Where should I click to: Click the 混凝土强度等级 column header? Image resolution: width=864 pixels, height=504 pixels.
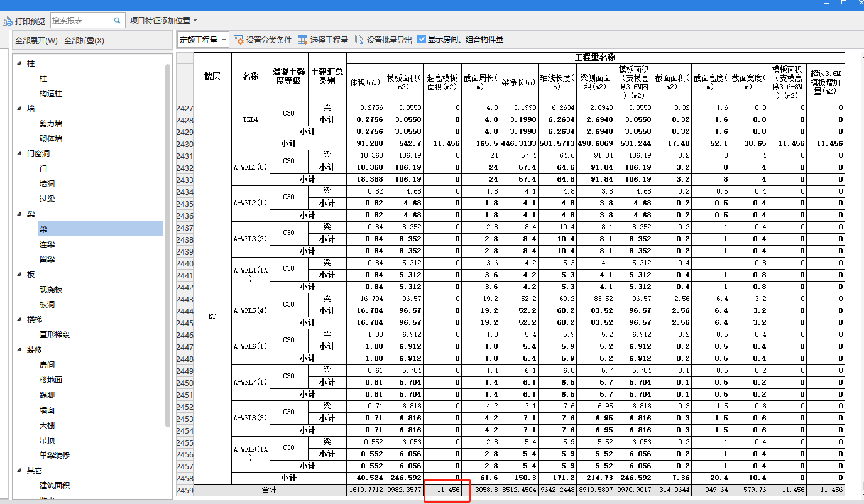tap(289, 77)
